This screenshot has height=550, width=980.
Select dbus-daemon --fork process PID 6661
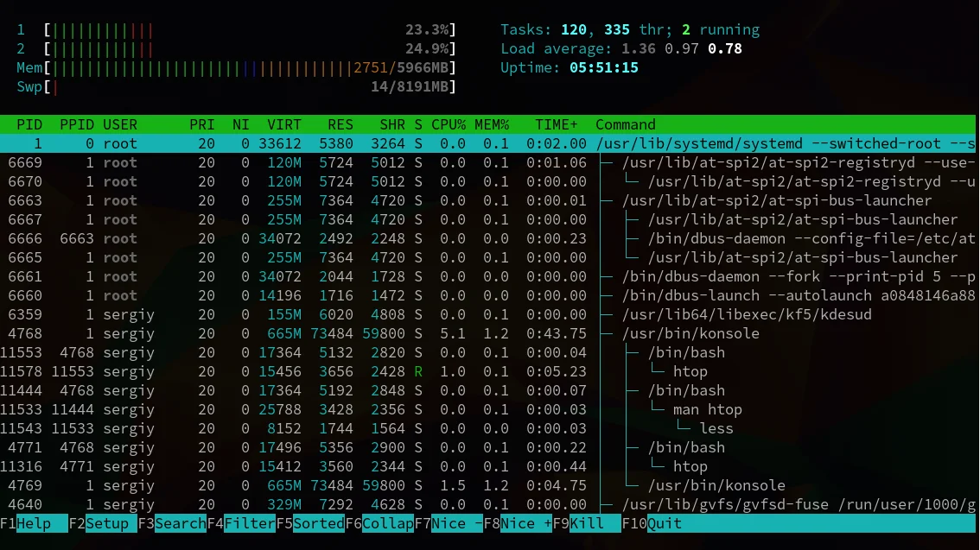click(487, 276)
